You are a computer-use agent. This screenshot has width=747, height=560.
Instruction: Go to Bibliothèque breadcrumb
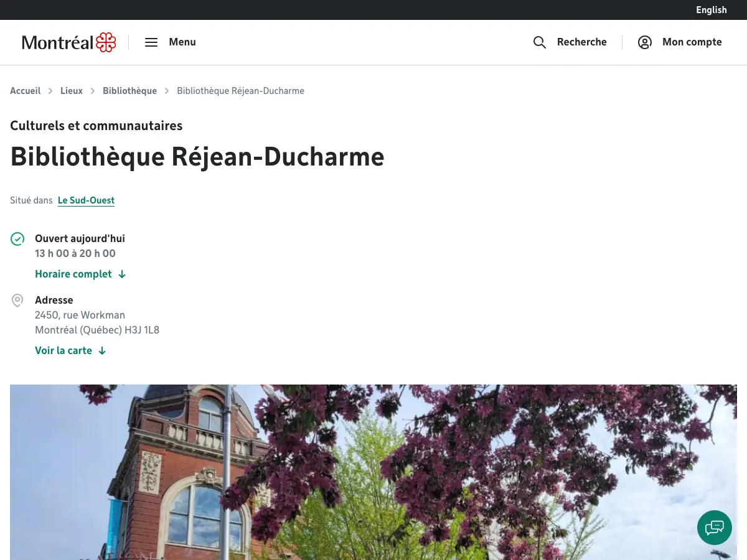click(x=129, y=91)
